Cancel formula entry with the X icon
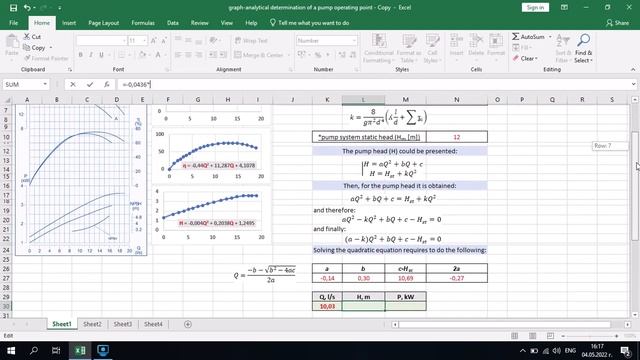Screen dimensions: 640x360 click(x=73, y=84)
